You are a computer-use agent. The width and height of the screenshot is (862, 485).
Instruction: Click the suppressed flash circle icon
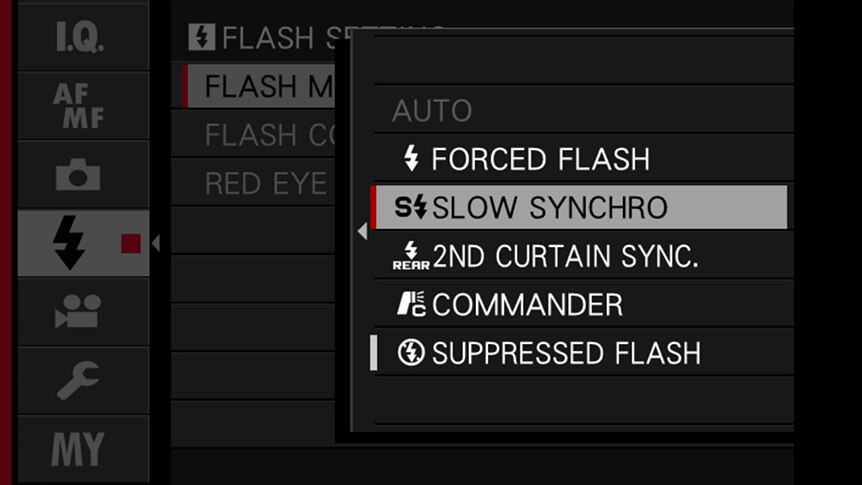point(411,352)
